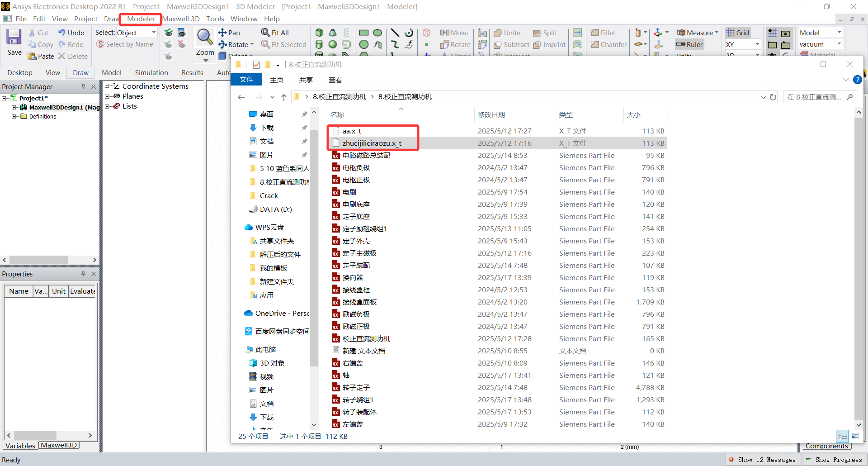Select the Draw cone tool
This screenshot has width=868, height=466.
tap(333, 33)
